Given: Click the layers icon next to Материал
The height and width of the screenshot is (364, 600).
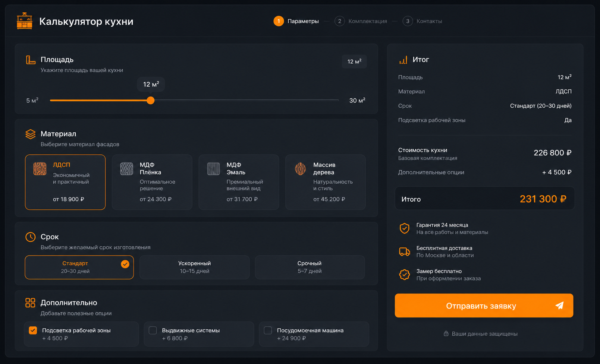Looking at the screenshot, I should tap(31, 134).
